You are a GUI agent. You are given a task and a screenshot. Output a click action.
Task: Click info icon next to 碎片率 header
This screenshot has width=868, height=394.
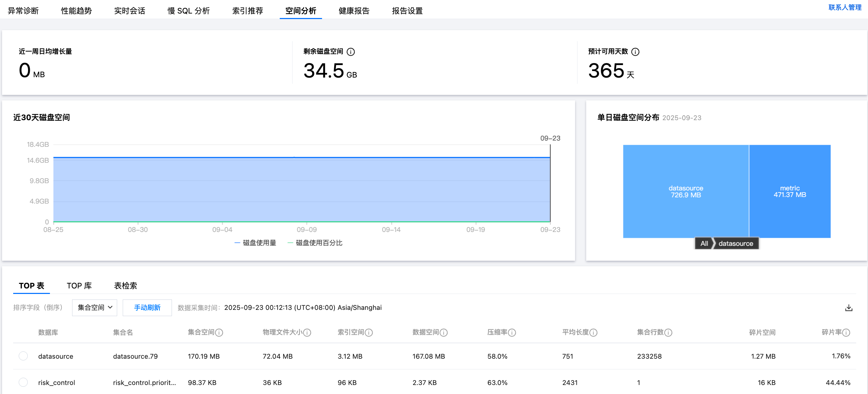tap(846, 333)
